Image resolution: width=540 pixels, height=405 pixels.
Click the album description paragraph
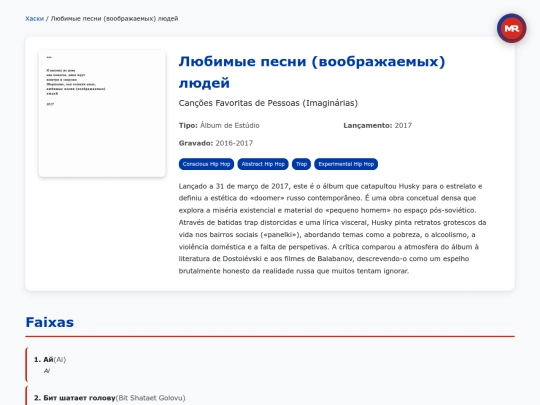333,228
